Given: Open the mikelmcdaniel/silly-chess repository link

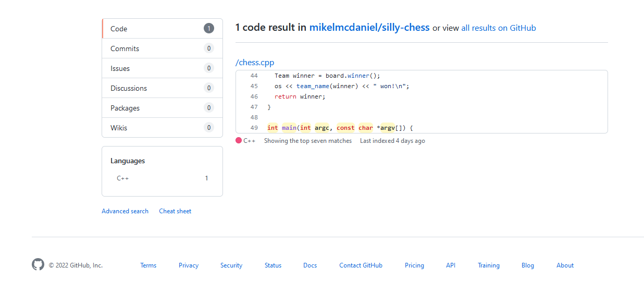Looking at the screenshot, I should click(369, 28).
